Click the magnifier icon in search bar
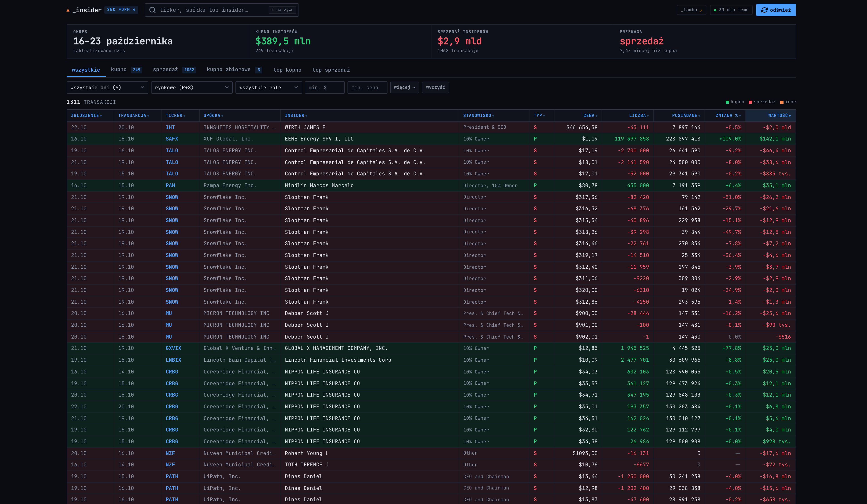Image resolution: width=867 pixels, height=504 pixels. click(x=152, y=10)
